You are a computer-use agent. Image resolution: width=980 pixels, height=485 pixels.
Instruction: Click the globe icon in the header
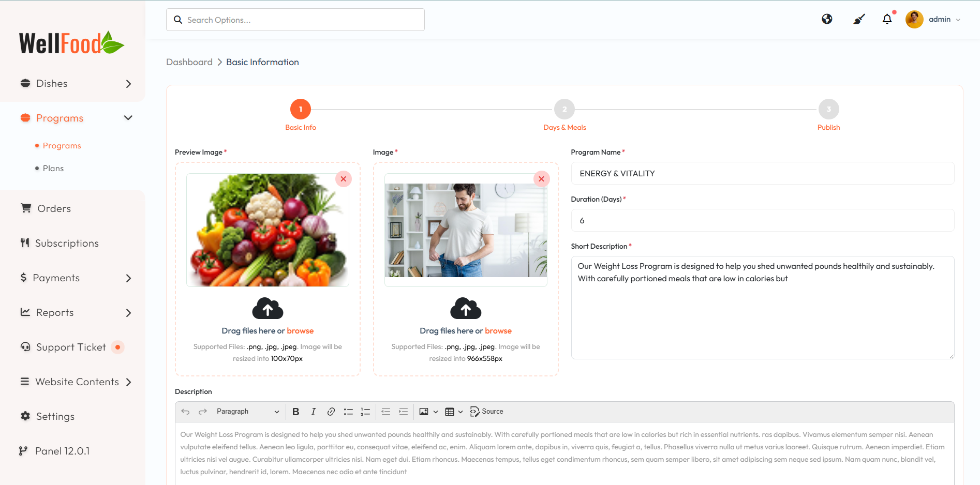827,19
